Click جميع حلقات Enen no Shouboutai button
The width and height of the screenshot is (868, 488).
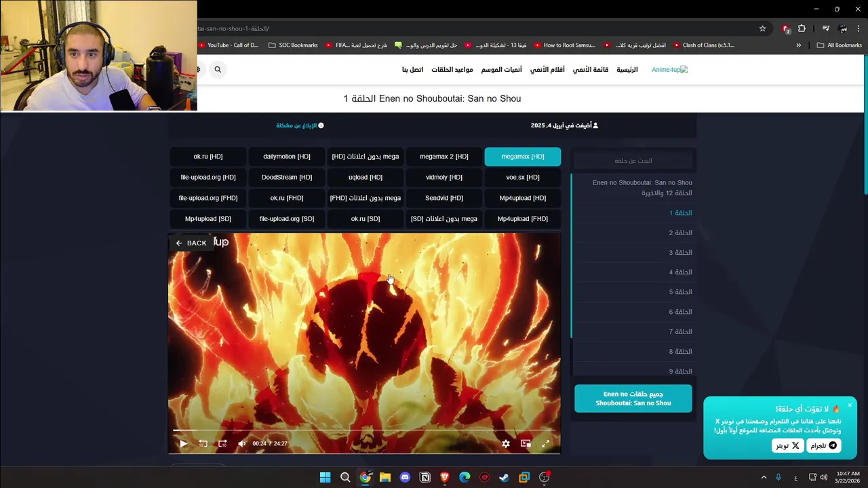[633, 399]
